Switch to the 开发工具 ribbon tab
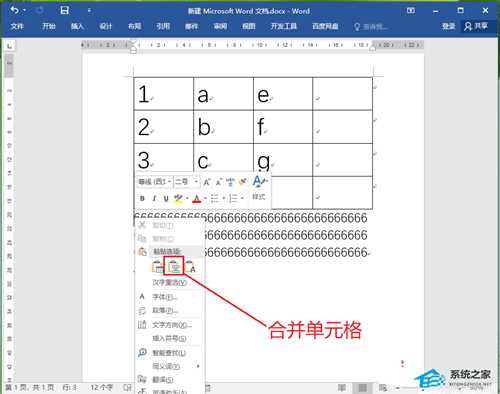The height and width of the screenshot is (394, 500). tap(284, 26)
